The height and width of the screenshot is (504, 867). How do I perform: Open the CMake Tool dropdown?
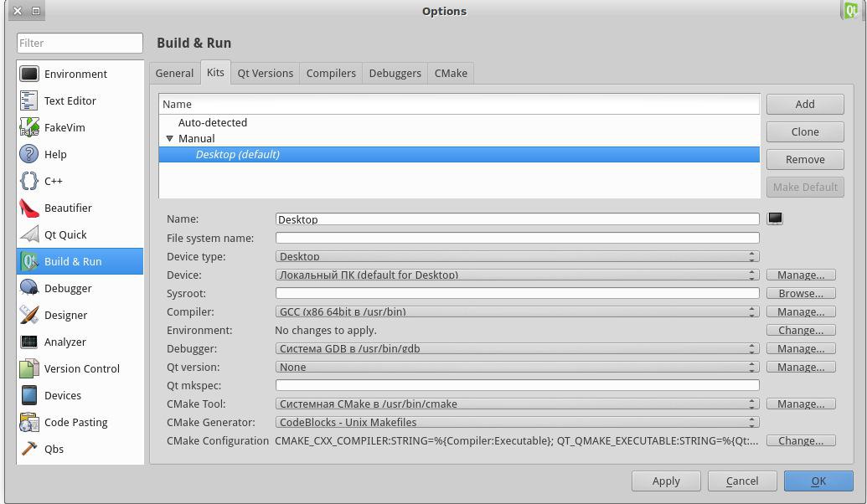tap(517, 404)
